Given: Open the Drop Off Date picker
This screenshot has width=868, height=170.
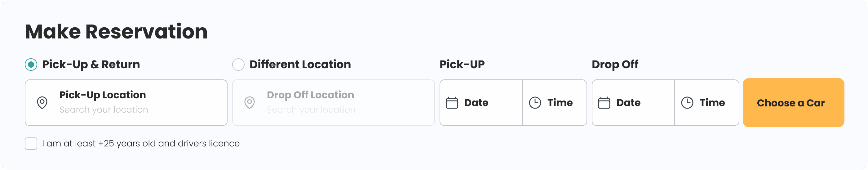Looking at the screenshot, I should [628, 103].
